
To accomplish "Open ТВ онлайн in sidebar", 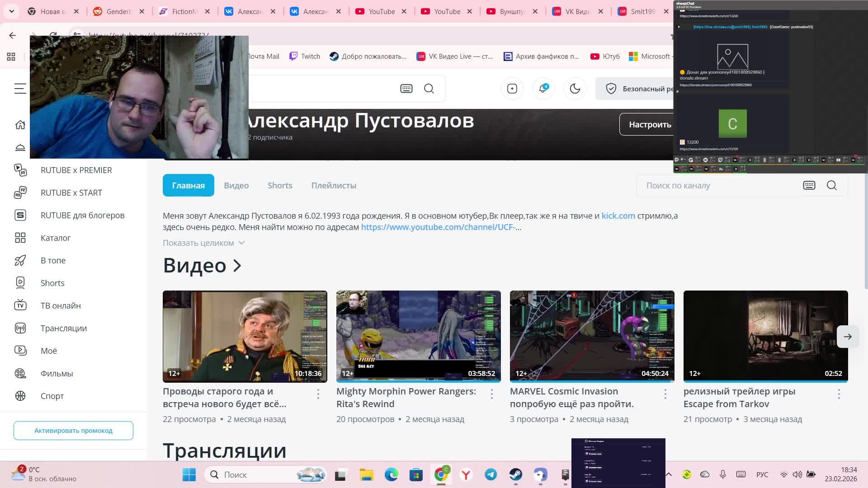I will tap(61, 305).
